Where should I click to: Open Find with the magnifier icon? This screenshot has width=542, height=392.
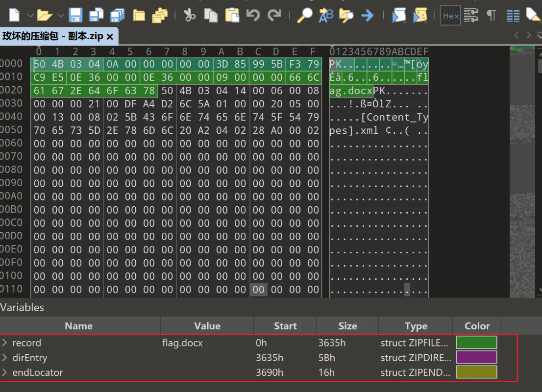[304, 15]
